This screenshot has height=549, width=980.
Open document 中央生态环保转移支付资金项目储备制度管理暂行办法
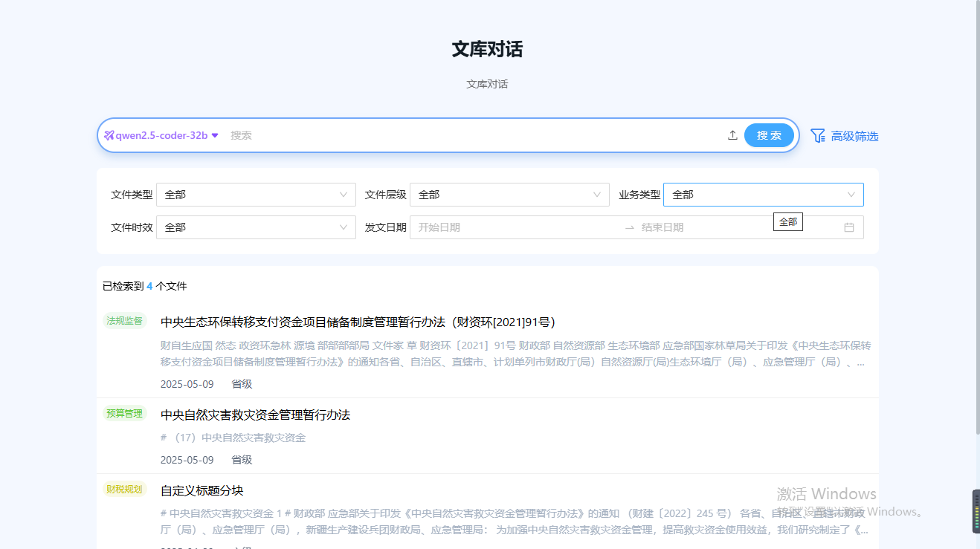coord(358,322)
